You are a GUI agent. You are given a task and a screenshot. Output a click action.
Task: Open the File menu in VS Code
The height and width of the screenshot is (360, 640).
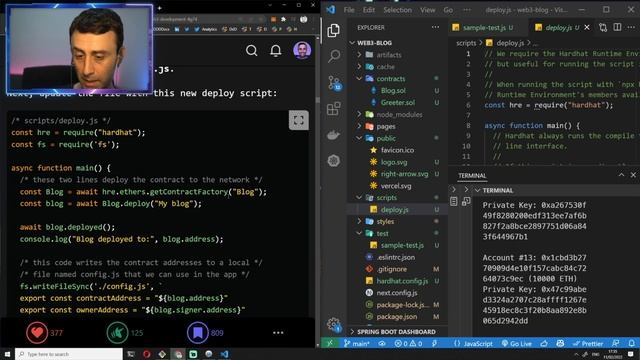[x=349, y=10]
